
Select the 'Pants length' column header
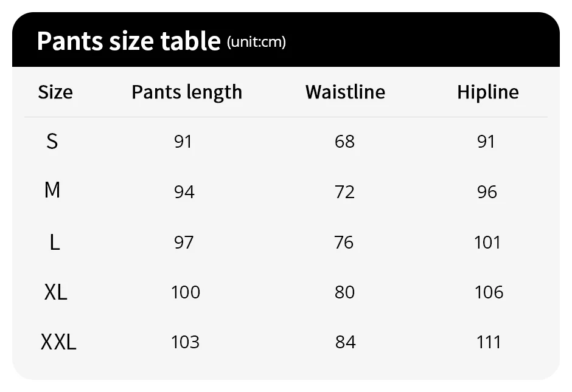click(x=187, y=92)
